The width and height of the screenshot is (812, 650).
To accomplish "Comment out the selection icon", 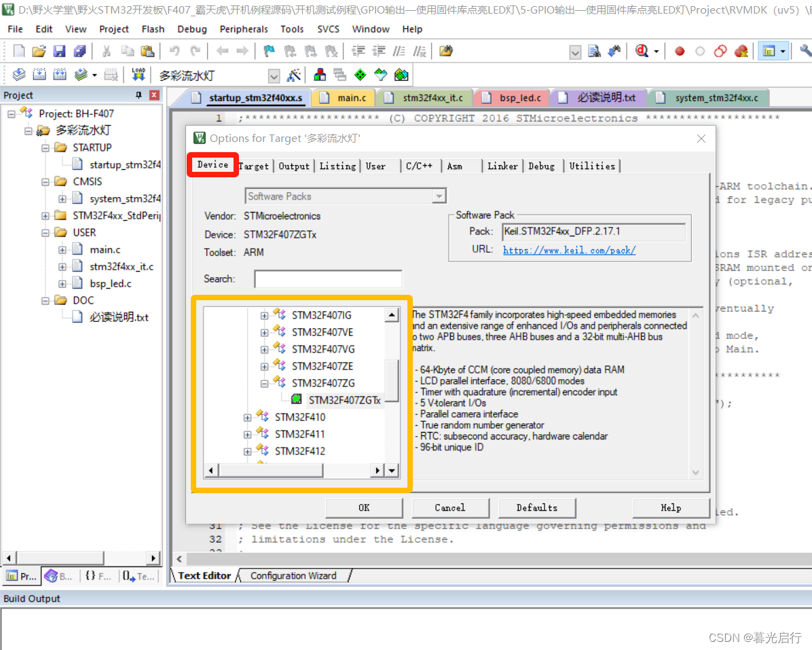I will pyautogui.click(x=399, y=51).
